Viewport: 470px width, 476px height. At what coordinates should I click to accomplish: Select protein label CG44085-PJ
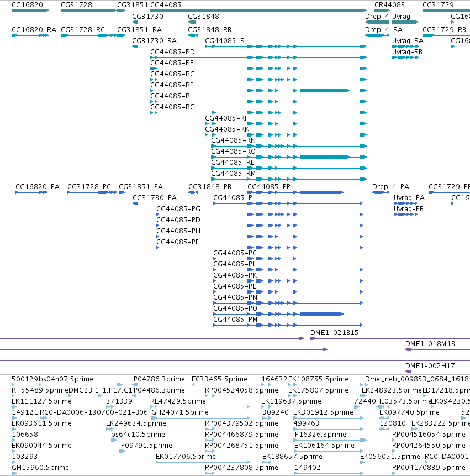click(234, 198)
